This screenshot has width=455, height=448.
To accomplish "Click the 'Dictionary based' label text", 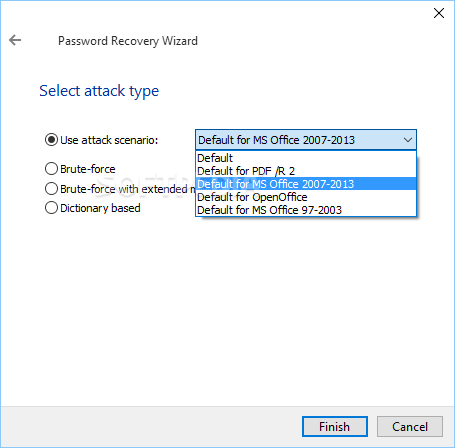I will pyautogui.click(x=100, y=208).
